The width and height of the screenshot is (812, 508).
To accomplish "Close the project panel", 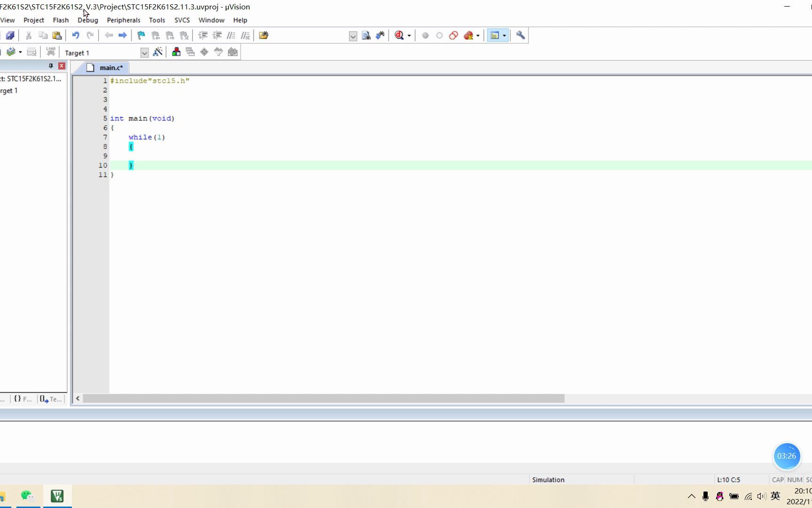I will pyautogui.click(x=62, y=66).
